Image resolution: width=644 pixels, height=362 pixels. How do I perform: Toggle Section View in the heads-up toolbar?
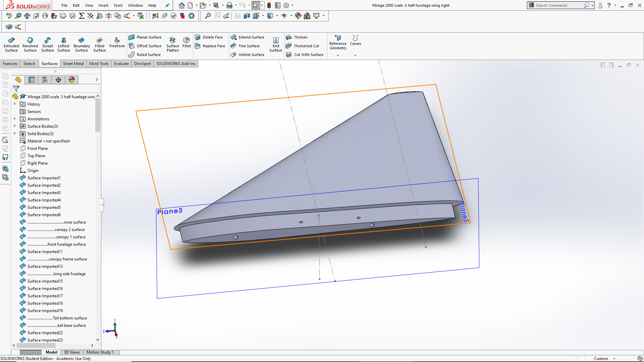click(247, 16)
